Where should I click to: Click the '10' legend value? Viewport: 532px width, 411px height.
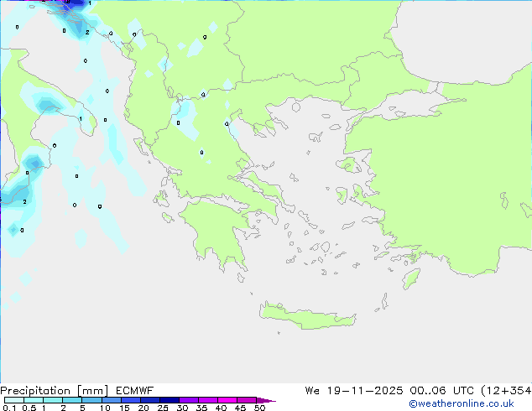(105, 408)
